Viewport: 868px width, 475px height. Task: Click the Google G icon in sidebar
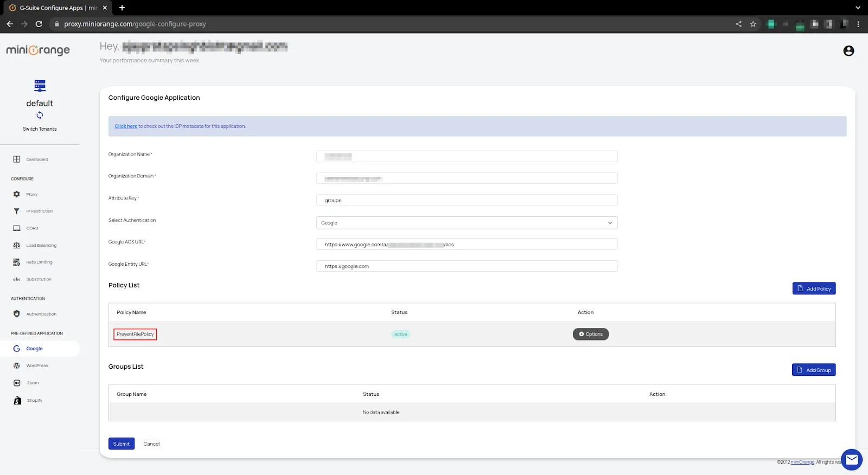tap(17, 349)
